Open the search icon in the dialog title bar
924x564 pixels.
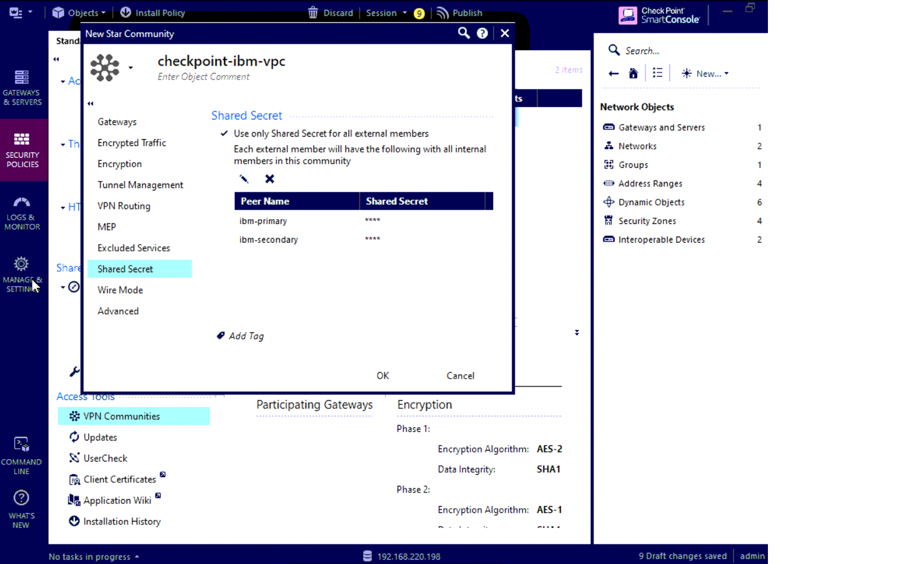(463, 33)
